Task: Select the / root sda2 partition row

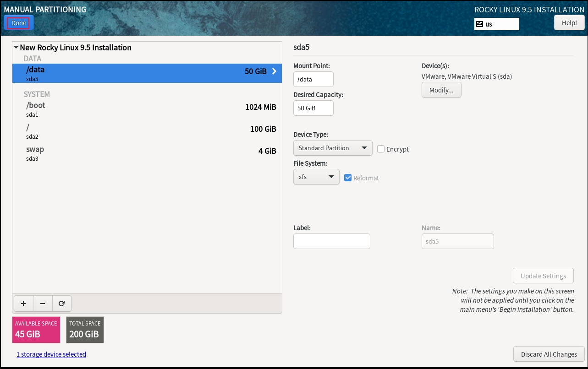Action: pos(147,131)
